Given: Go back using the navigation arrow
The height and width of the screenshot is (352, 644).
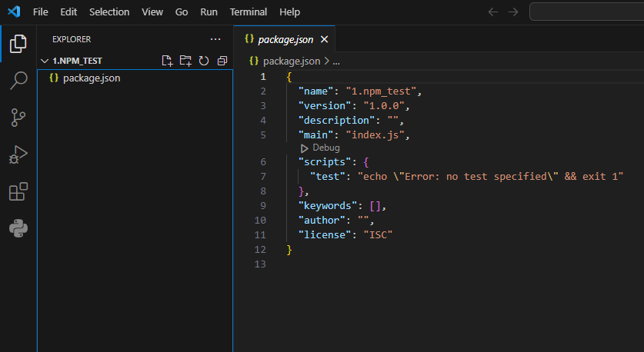Looking at the screenshot, I should pyautogui.click(x=493, y=12).
